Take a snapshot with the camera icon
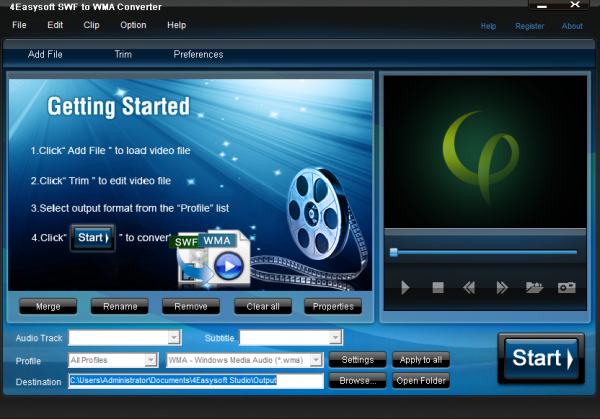This screenshot has height=419, width=600. [x=567, y=287]
